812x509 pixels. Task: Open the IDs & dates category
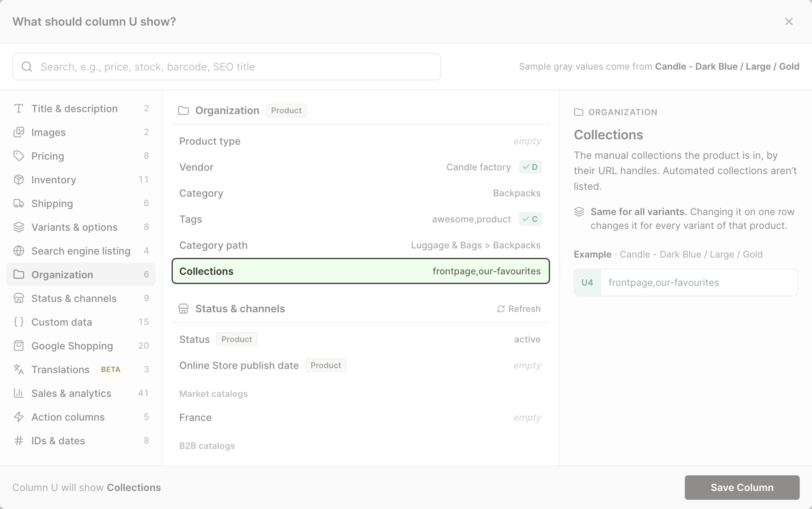tap(81, 441)
